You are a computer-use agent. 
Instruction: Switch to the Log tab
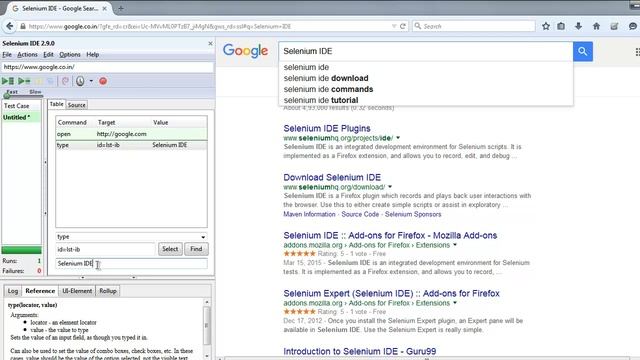(x=13, y=291)
